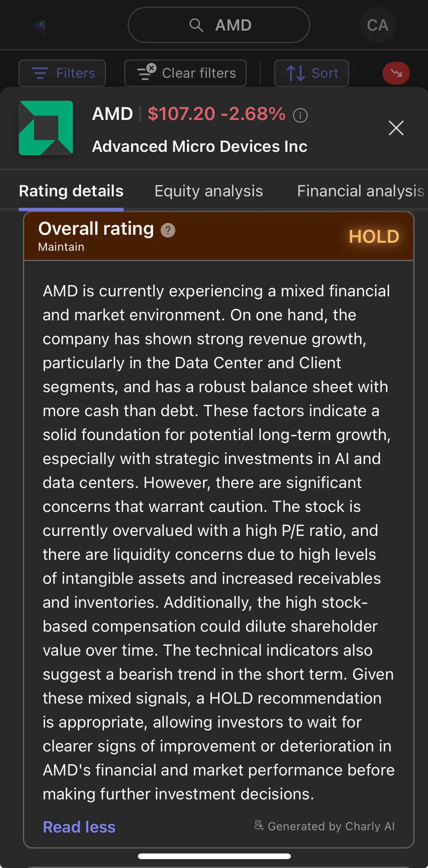Tap the green AMD company logo
The width and height of the screenshot is (428, 868).
pos(46,128)
